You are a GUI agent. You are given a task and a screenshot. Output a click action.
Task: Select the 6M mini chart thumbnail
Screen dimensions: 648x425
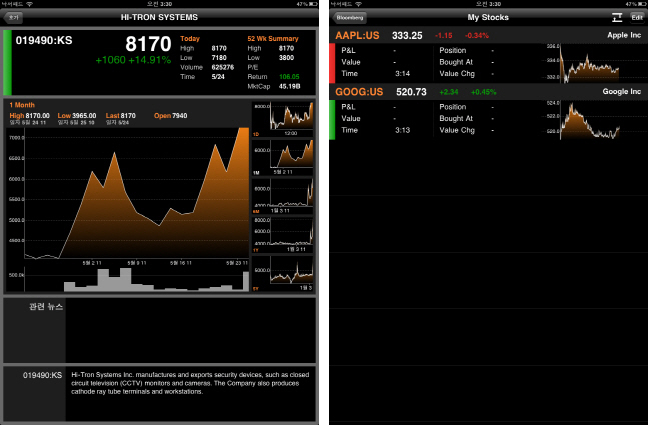(x=282, y=196)
